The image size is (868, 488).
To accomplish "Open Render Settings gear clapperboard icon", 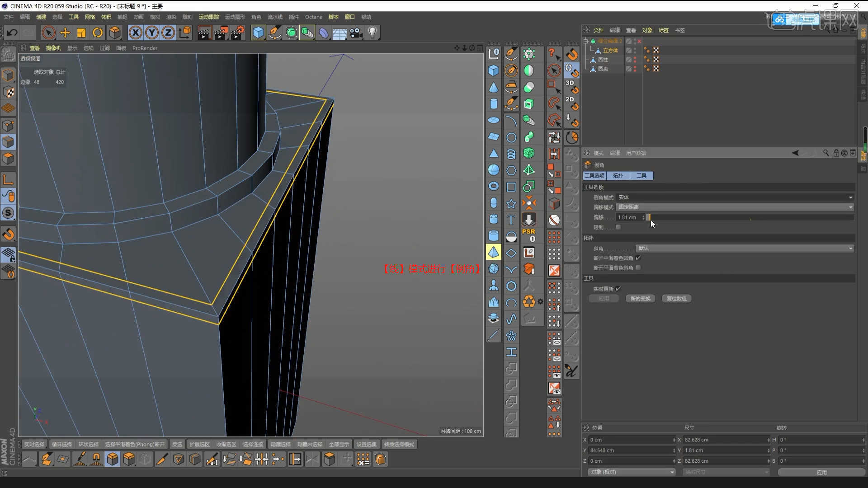I will click(x=238, y=33).
